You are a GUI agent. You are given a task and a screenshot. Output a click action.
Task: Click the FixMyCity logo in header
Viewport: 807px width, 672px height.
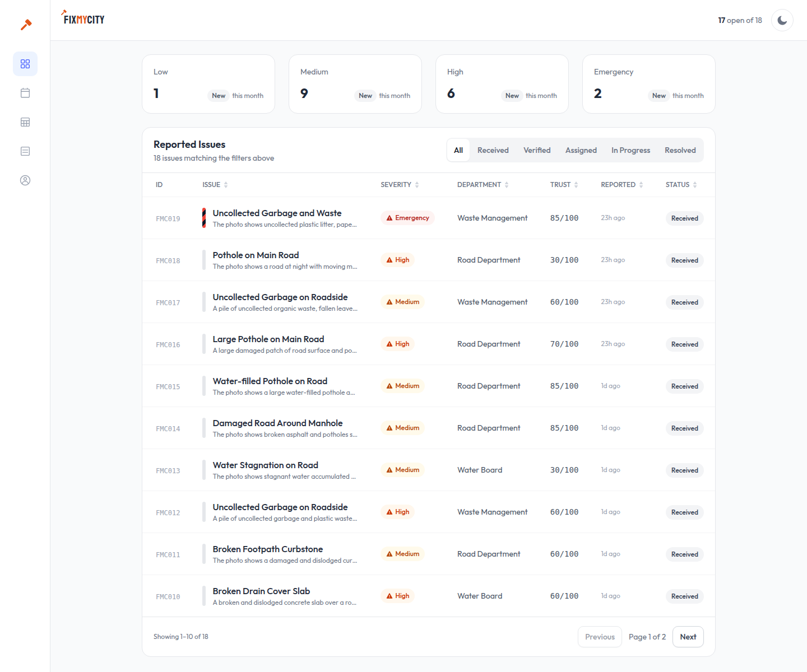[x=83, y=18]
